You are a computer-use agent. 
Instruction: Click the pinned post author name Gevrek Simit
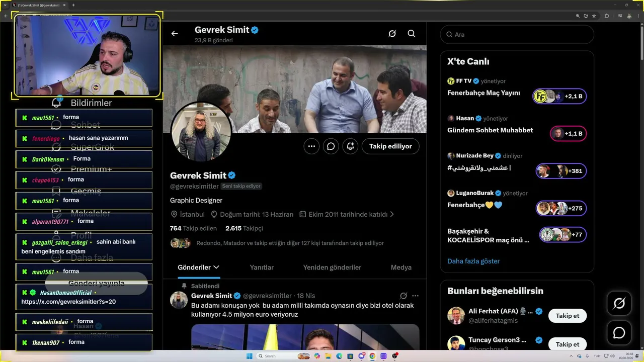[x=212, y=296]
